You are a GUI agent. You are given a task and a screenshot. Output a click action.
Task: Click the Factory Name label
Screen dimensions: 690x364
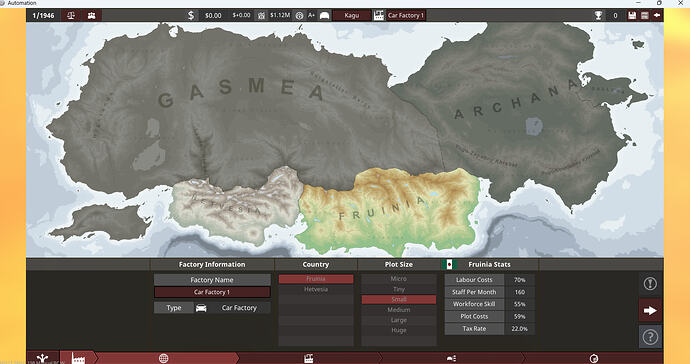(x=212, y=280)
